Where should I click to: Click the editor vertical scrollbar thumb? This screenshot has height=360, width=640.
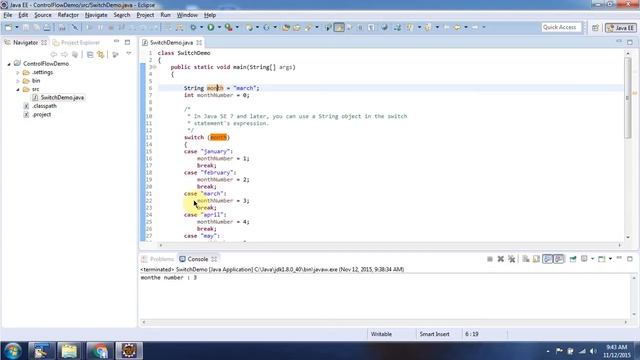[628, 98]
